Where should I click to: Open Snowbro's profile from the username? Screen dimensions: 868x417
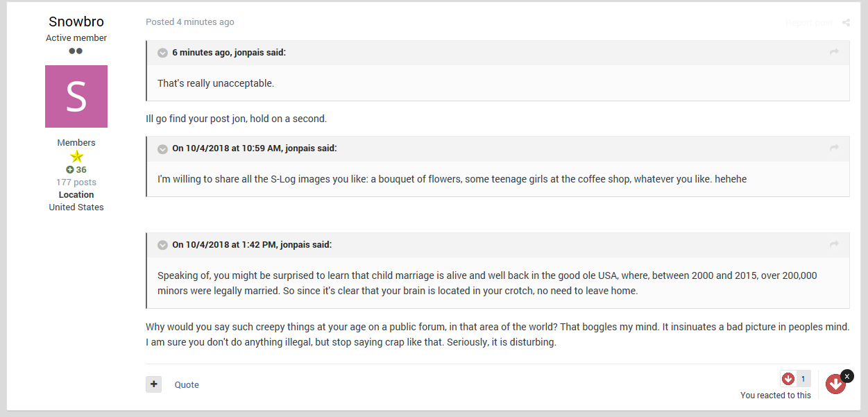point(76,22)
